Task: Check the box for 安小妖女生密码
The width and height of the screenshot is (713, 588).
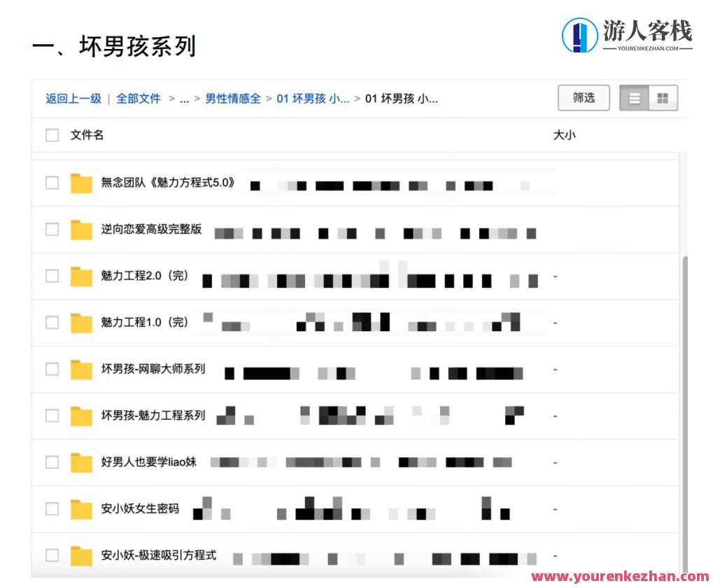Action: click(x=52, y=509)
